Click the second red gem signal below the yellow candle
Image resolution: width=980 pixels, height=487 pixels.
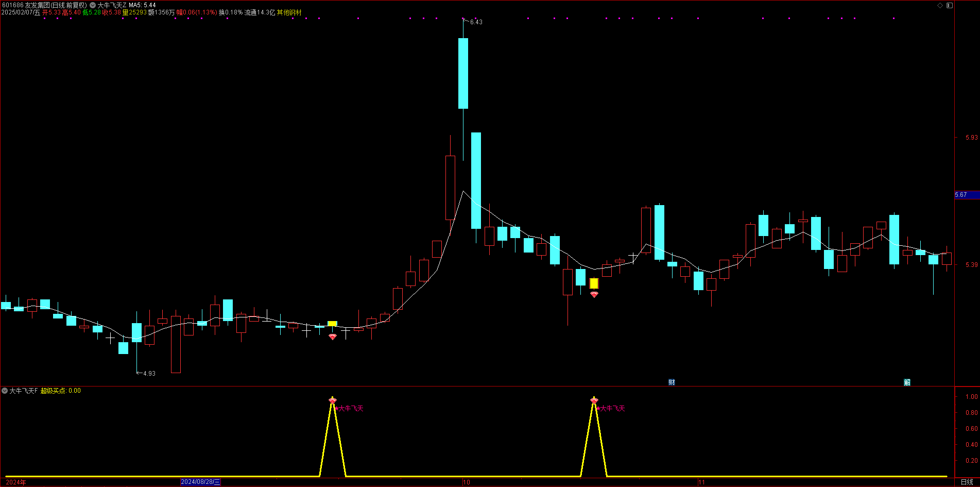(594, 295)
